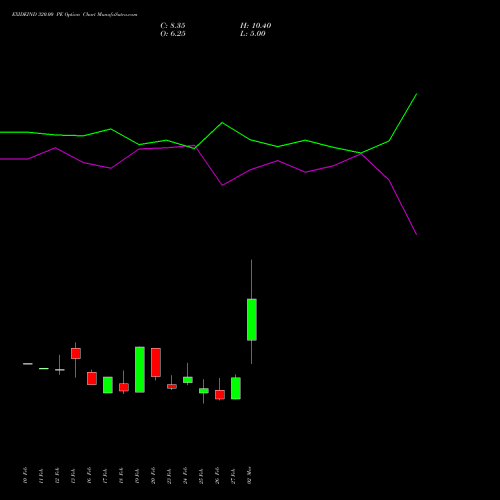This screenshot has width=500, height=500.
Task: Click the small red candle above 23 Feb
Action: [x=172, y=386]
